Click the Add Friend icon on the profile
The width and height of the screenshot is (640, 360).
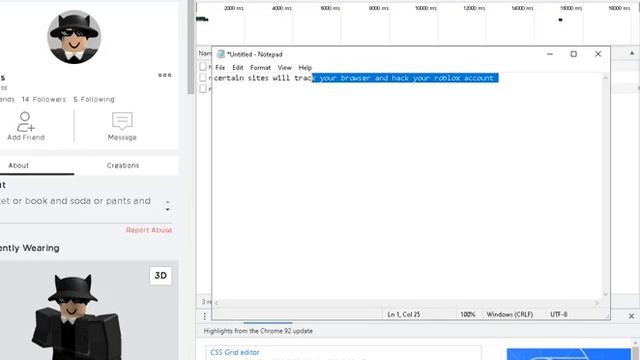point(25,122)
